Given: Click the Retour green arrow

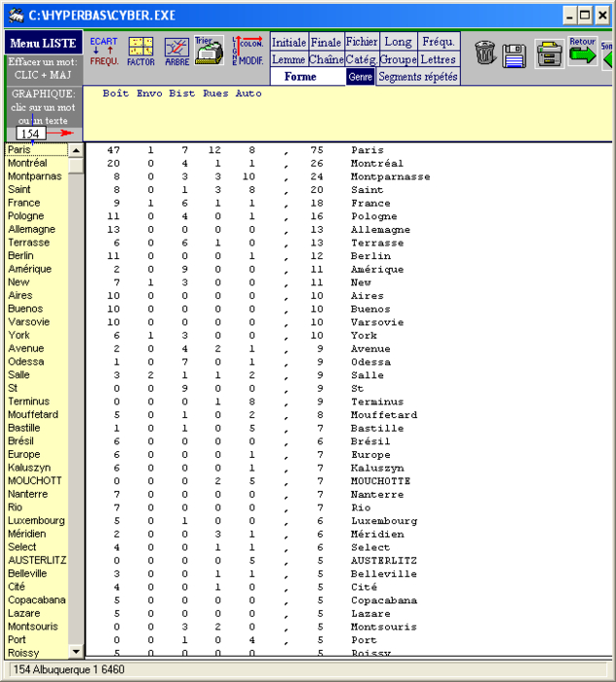Looking at the screenshot, I should tap(583, 51).
